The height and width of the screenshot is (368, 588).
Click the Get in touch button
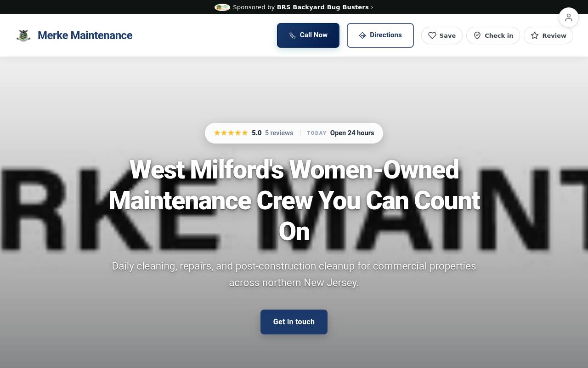pyautogui.click(x=294, y=322)
